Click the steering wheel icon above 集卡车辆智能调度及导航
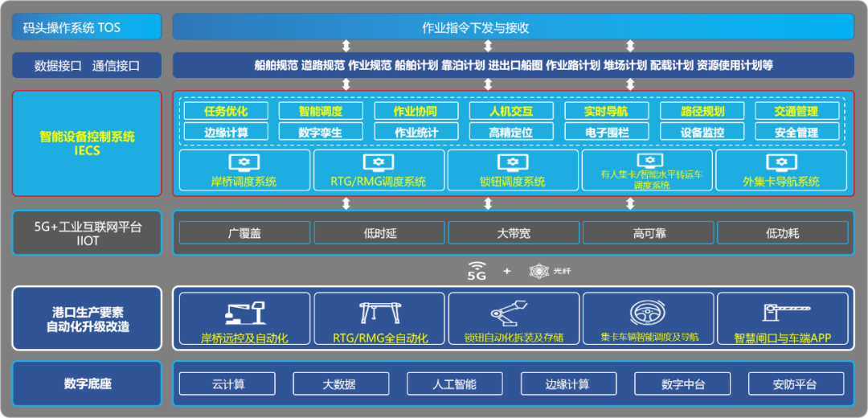Screen dimensions: 868x418 click(649, 313)
